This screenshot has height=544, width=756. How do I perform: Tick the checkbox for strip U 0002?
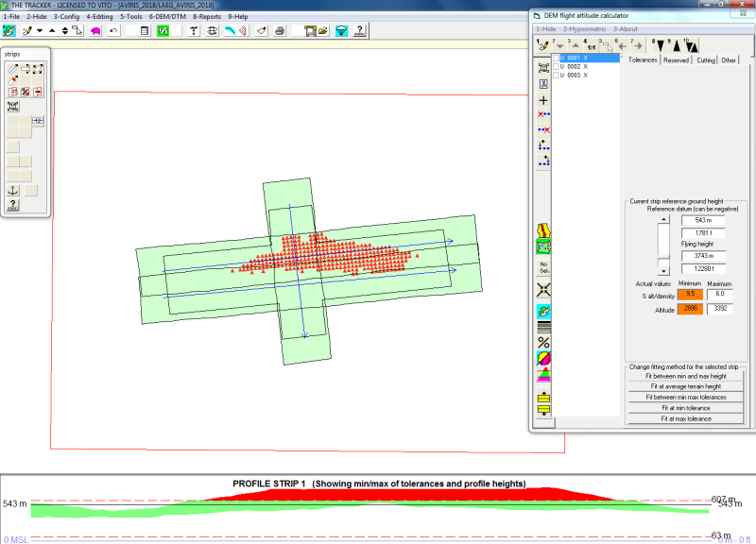click(x=556, y=67)
